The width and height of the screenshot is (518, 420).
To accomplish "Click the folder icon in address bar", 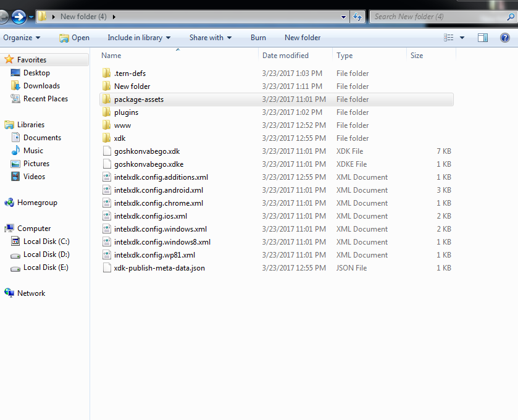I will (x=42, y=17).
